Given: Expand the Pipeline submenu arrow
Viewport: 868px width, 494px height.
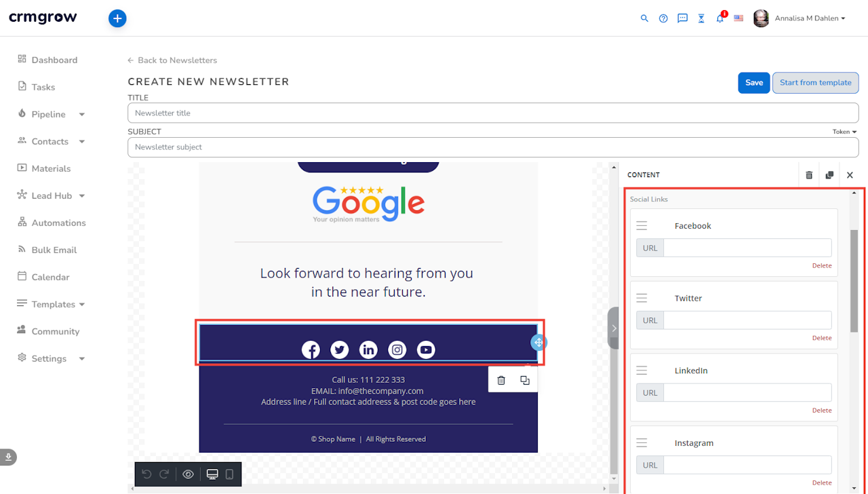Looking at the screenshot, I should coord(82,115).
